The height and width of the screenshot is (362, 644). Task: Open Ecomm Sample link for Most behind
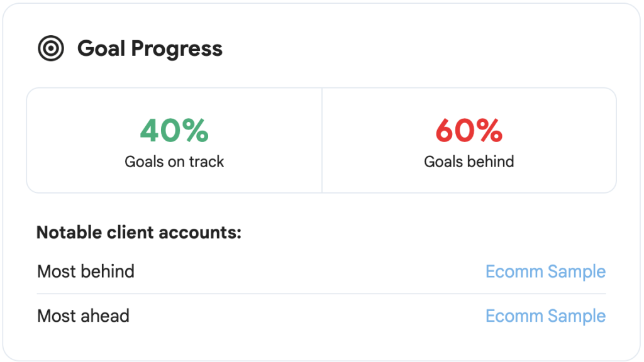point(545,271)
